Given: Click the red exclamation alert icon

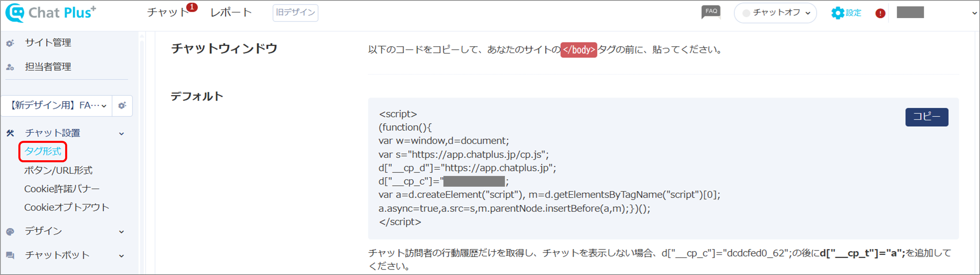Looking at the screenshot, I should 880,13.
